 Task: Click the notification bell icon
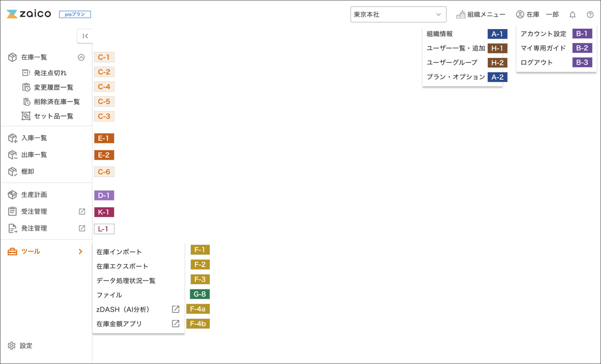coord(572,15)
